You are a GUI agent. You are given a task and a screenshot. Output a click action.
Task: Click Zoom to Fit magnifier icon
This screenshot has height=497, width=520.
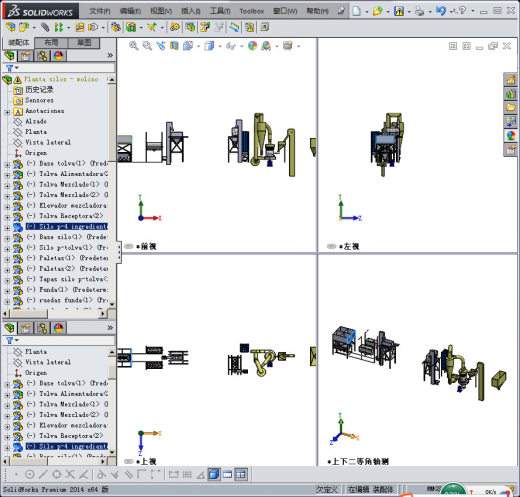tap(134, 46)
